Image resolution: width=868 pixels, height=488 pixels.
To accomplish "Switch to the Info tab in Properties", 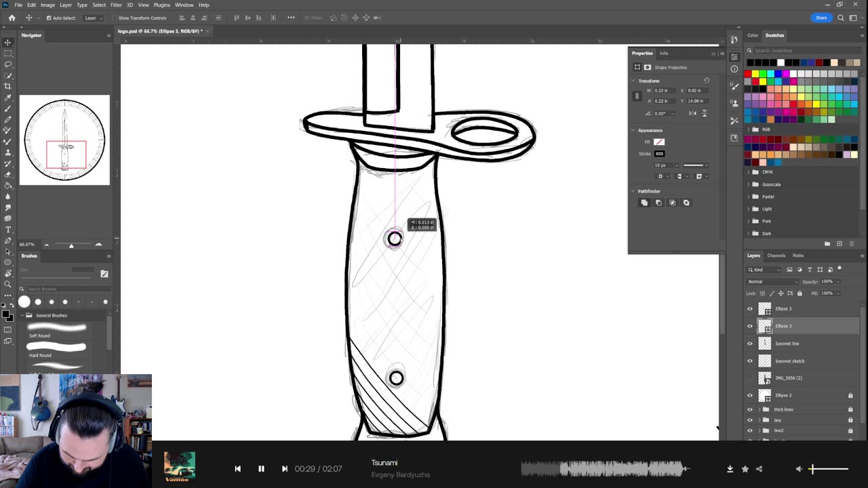I will click(664, 53).
